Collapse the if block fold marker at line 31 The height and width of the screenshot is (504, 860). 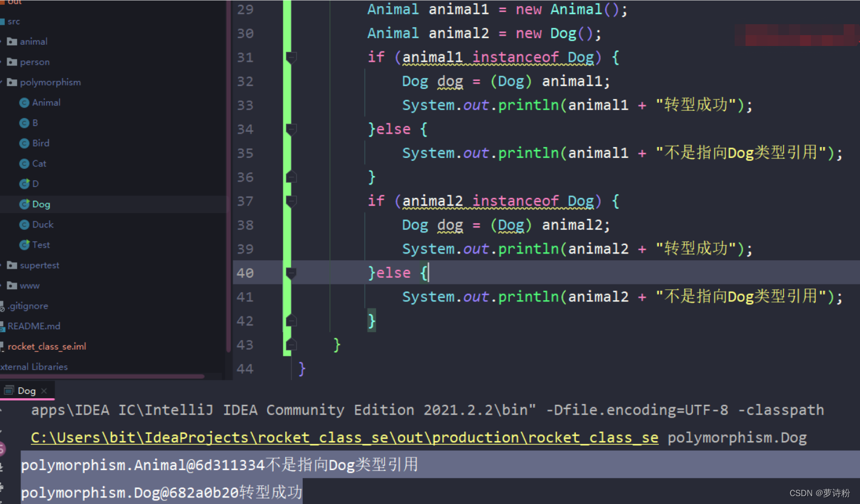291,57
